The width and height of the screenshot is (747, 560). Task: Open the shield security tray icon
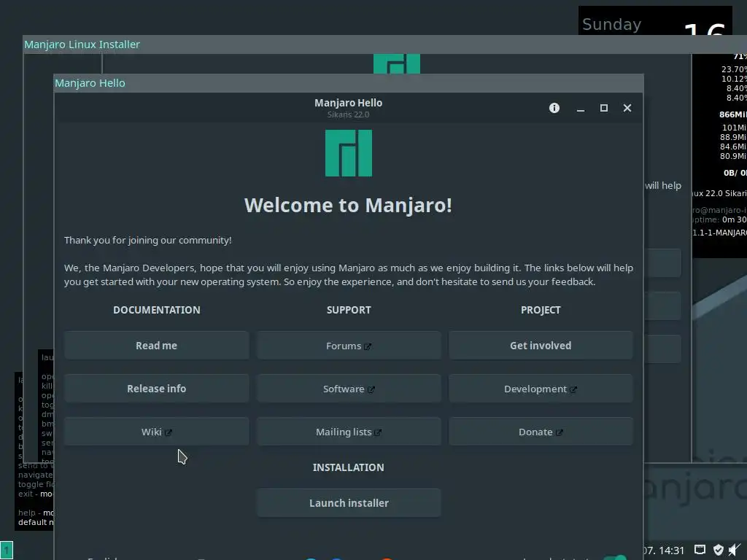click(x=718, y=550)
